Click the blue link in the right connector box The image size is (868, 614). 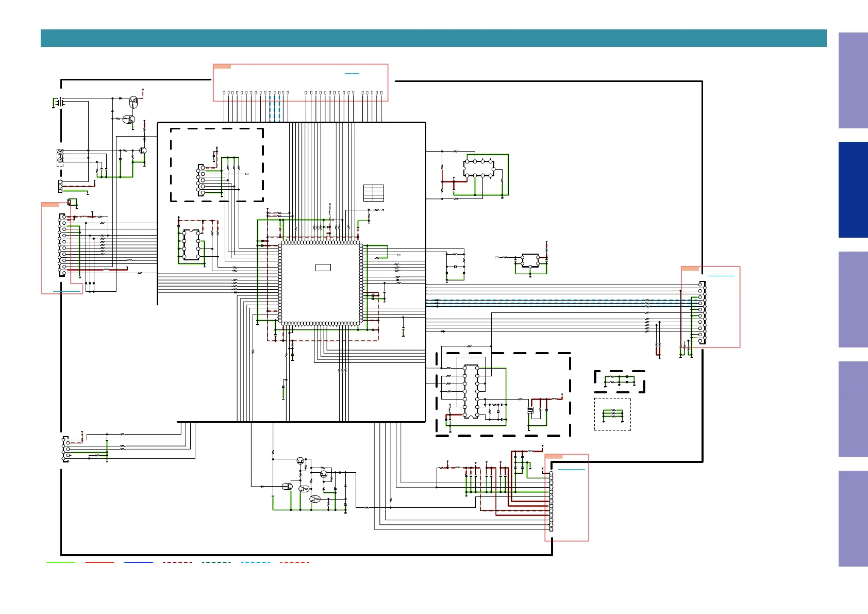point(721,276)
